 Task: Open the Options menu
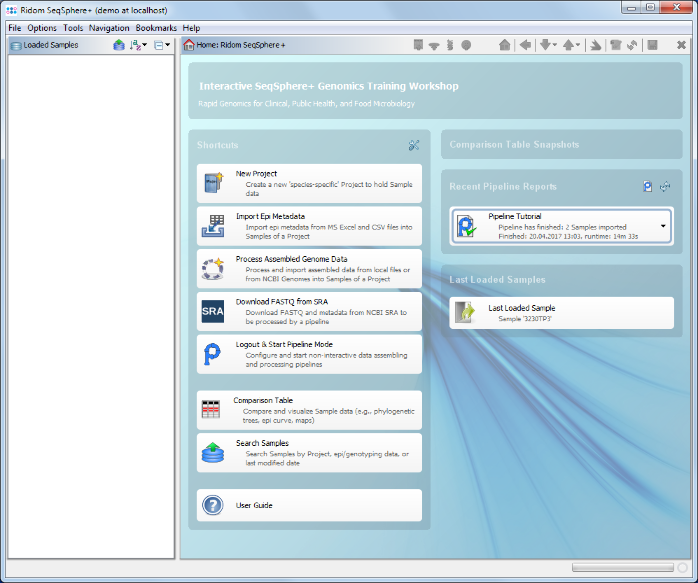point(42,28)
